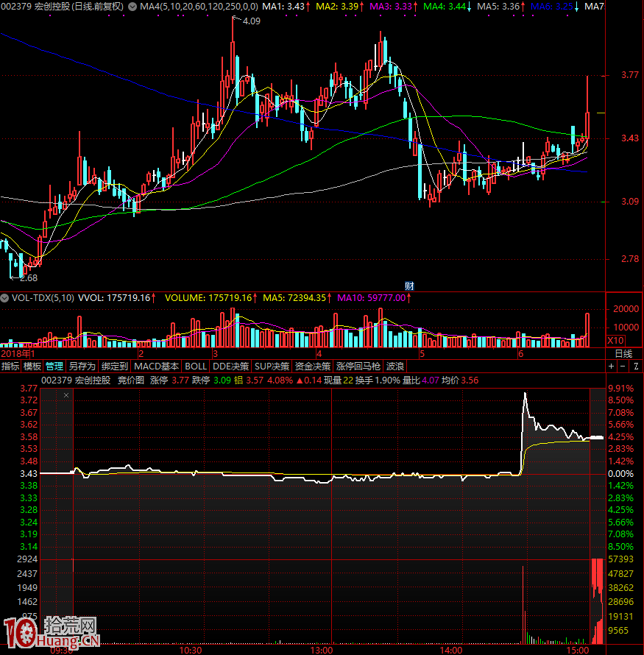
Task: Switch to the 资金决策 indicator
Action: 312,367
